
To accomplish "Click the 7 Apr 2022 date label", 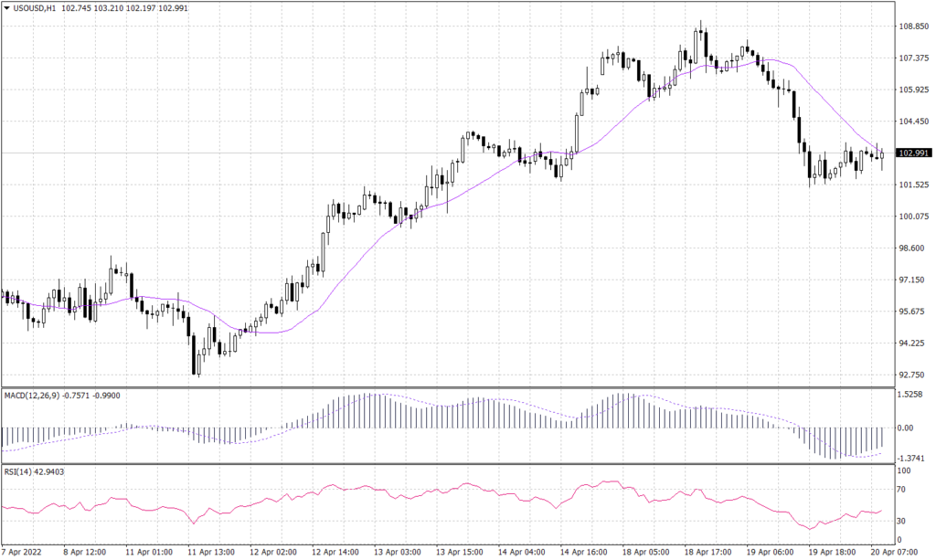I will pyautogui.click(x=22, y=553).
